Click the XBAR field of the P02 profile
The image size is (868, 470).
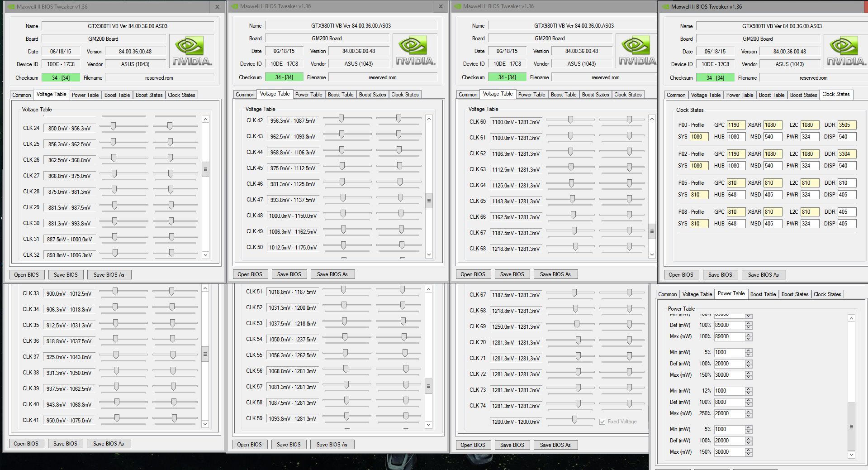click(773, 154)
